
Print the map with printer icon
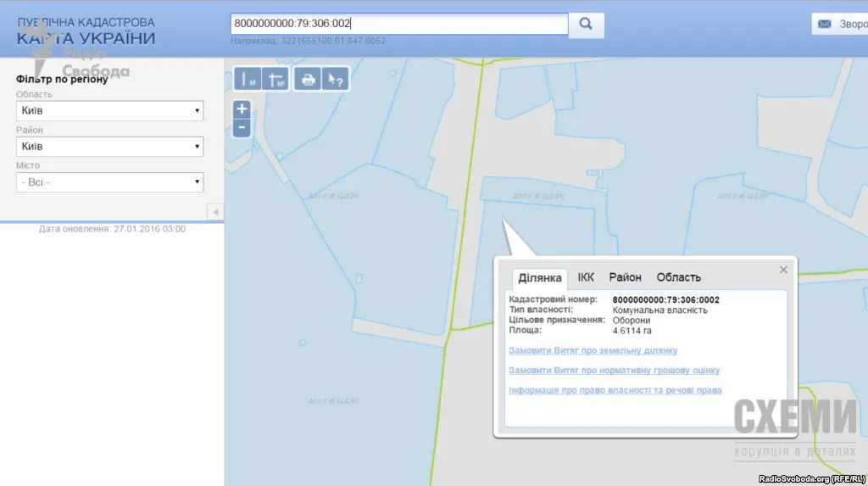pos(307,79)
